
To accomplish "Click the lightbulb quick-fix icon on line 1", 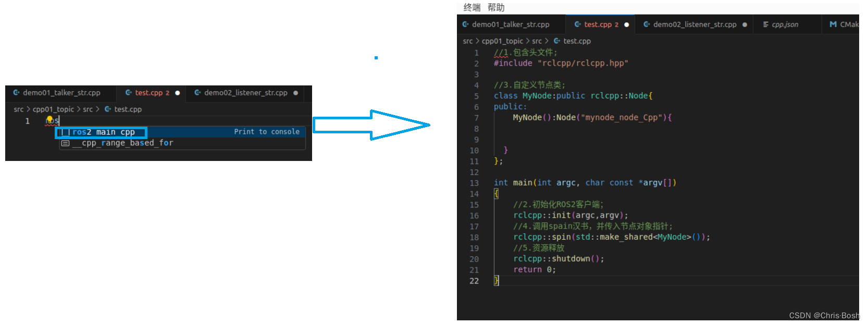I will 50,119.
